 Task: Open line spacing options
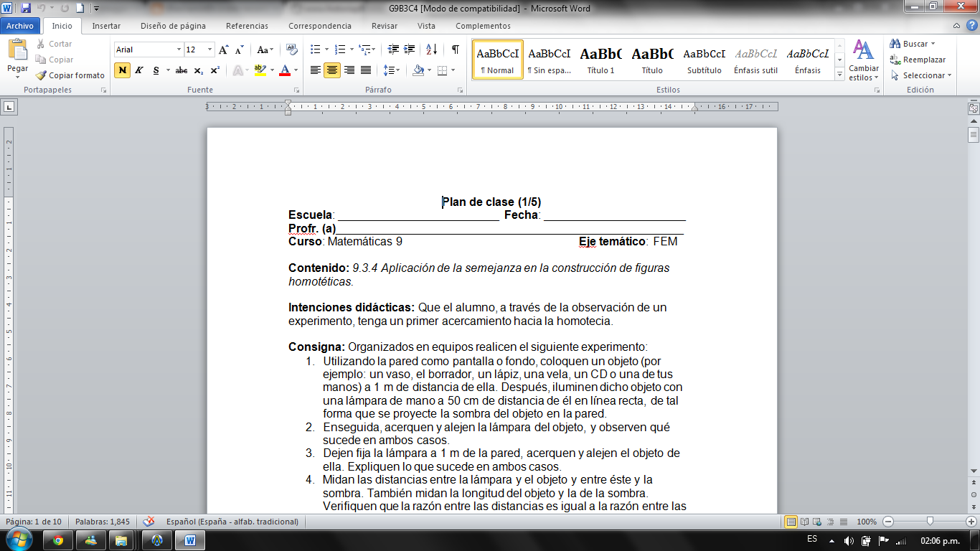click(x=388, y=70)
